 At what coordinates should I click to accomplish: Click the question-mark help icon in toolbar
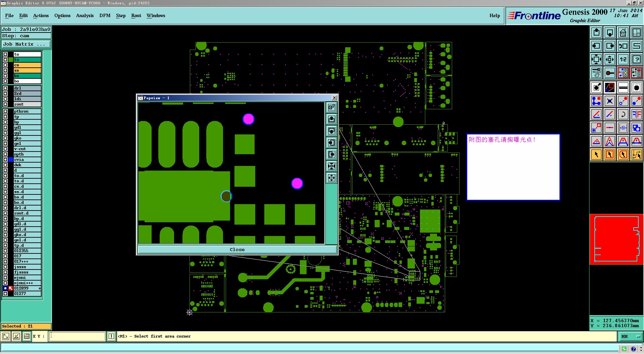pyautogui.click(x=636, y=59)
